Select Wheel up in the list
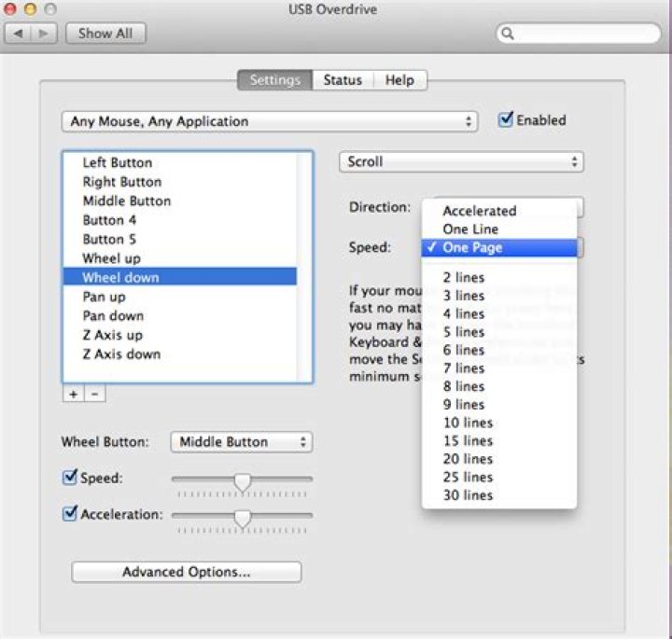The height and width of the screenshot is (639, 672). 180,258
